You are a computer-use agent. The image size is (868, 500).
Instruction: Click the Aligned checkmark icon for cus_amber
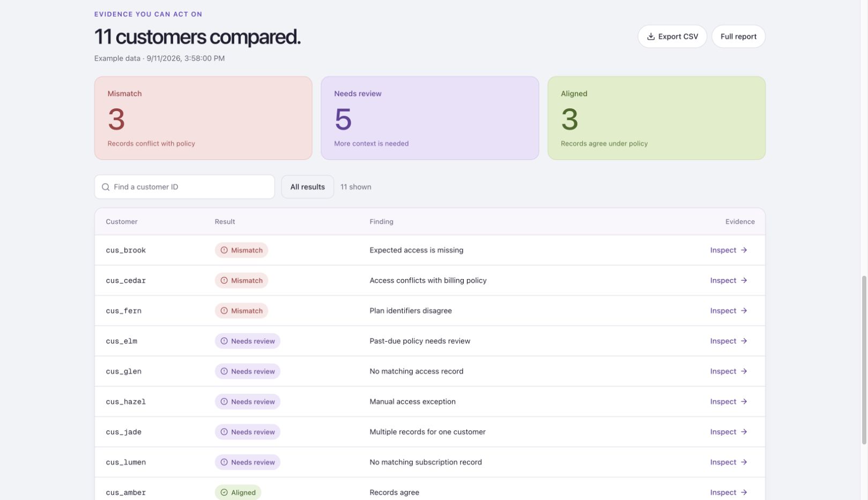point(224,492)
